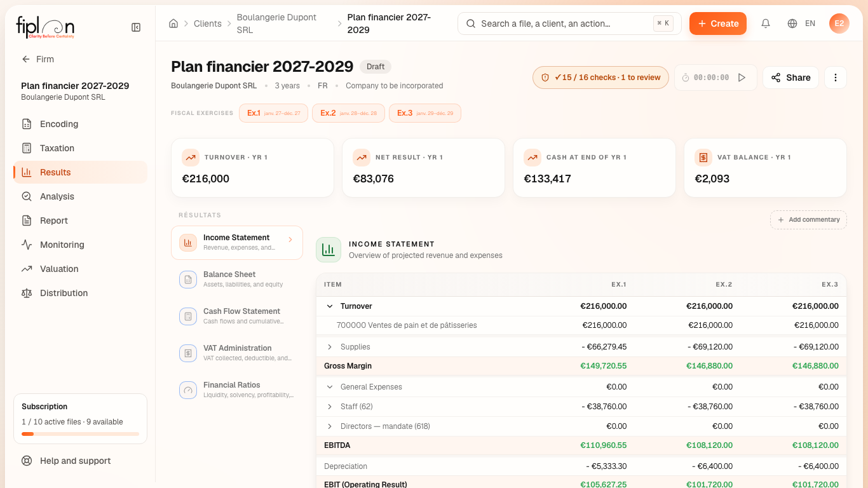Viewport: 868px width, 488px height.
Task: Click the Subscription progress bar
Action: point(80,434)
